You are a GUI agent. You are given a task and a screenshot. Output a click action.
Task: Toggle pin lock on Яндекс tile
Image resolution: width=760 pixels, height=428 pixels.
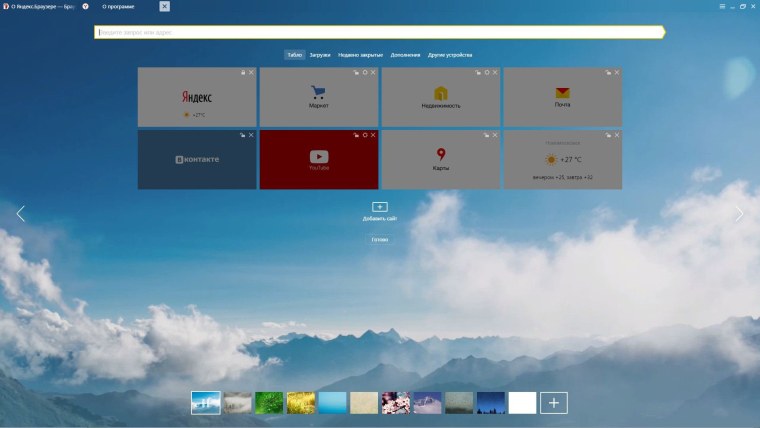click(243, 72)
